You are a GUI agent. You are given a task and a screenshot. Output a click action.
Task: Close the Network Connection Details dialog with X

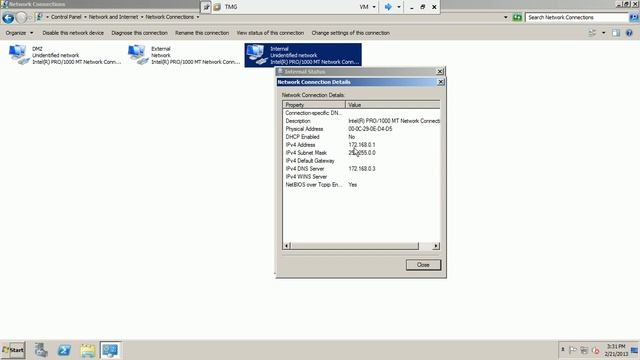click(440, 82)
